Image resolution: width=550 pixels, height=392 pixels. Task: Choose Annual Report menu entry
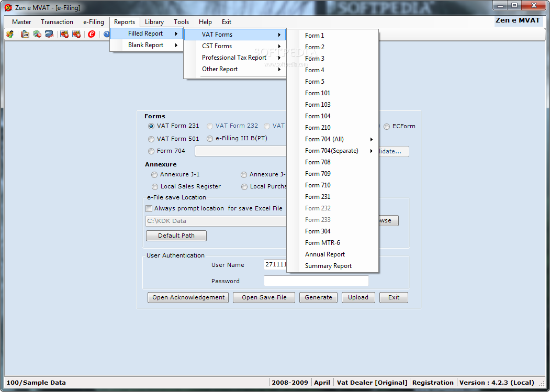[x=332, y=254]
